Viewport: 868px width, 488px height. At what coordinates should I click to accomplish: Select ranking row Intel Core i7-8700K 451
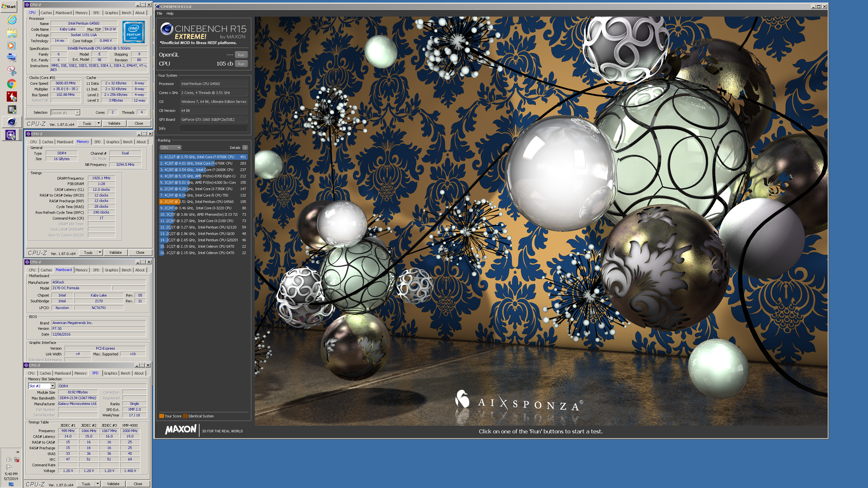(x=203, y=157)
